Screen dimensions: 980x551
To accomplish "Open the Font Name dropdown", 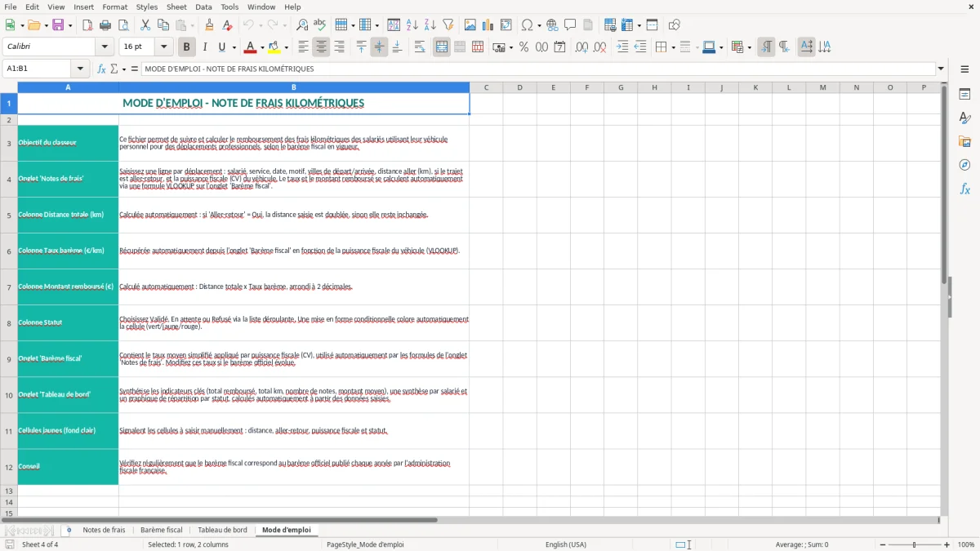I will pyautogui.click(x=105, y=47).
